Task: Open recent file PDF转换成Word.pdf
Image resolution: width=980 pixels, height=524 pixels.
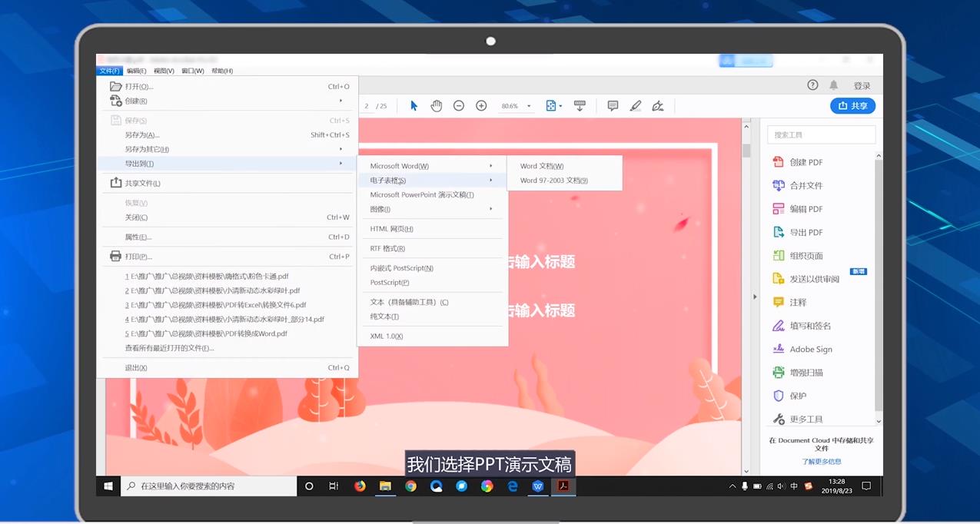Action: pos(206,333)
